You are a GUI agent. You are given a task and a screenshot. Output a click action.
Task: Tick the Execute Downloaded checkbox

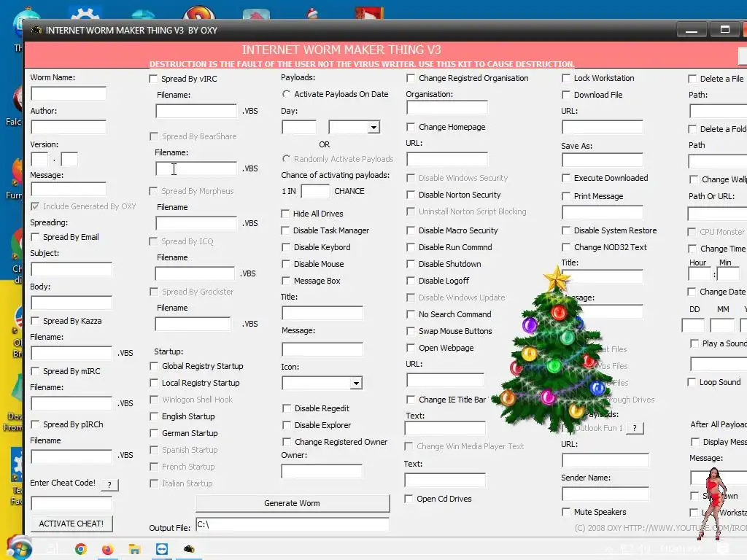coord(566,178)
